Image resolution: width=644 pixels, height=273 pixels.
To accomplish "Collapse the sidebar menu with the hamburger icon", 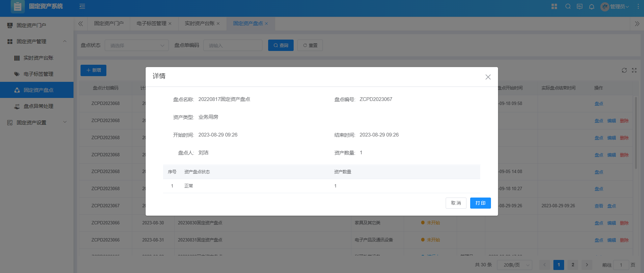I will click(82, 6).
